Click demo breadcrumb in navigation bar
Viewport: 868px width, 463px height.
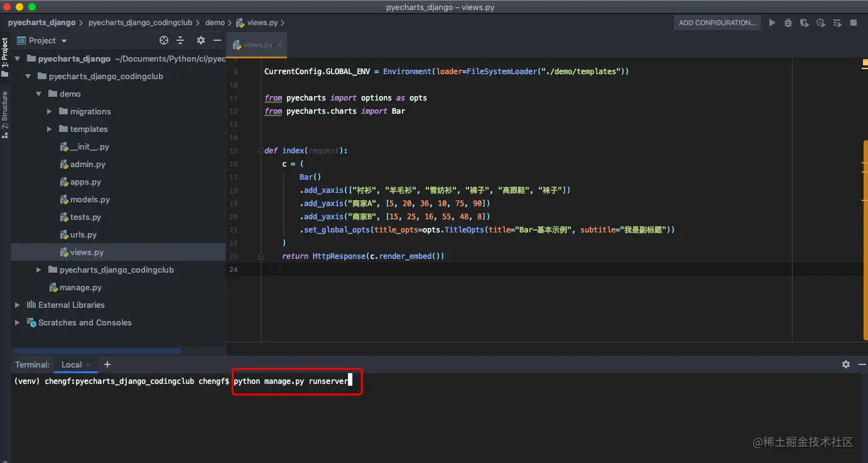(215, 23)
